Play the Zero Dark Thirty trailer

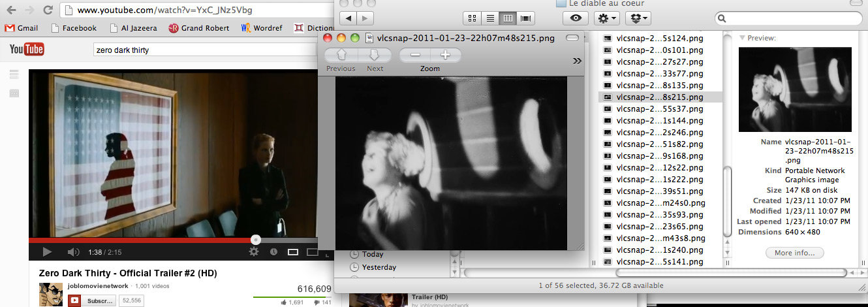pos(47,251)
